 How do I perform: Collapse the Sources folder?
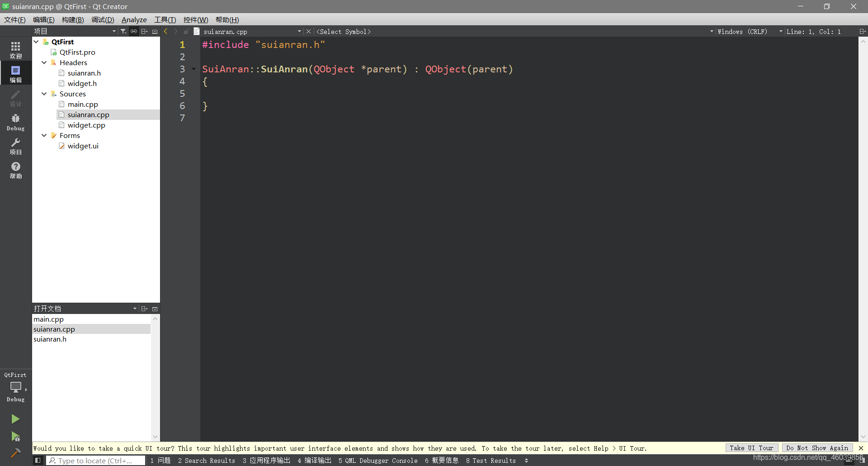pos(44,94)
